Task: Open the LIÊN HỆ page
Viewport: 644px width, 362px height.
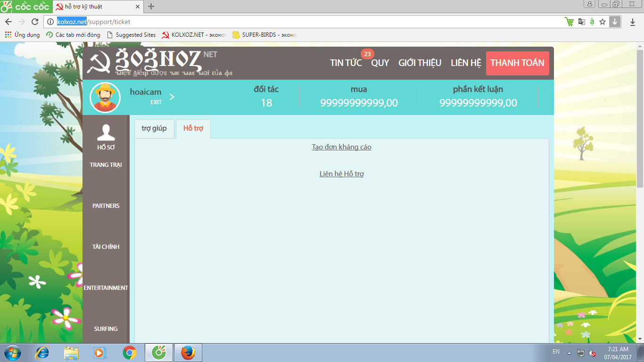Action: pos(466,63)
